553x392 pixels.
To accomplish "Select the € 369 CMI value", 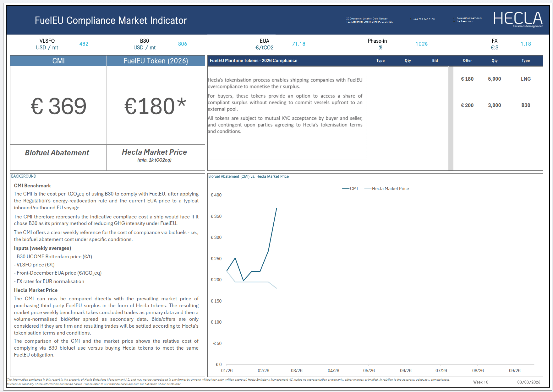I will [x=58, y=106].
